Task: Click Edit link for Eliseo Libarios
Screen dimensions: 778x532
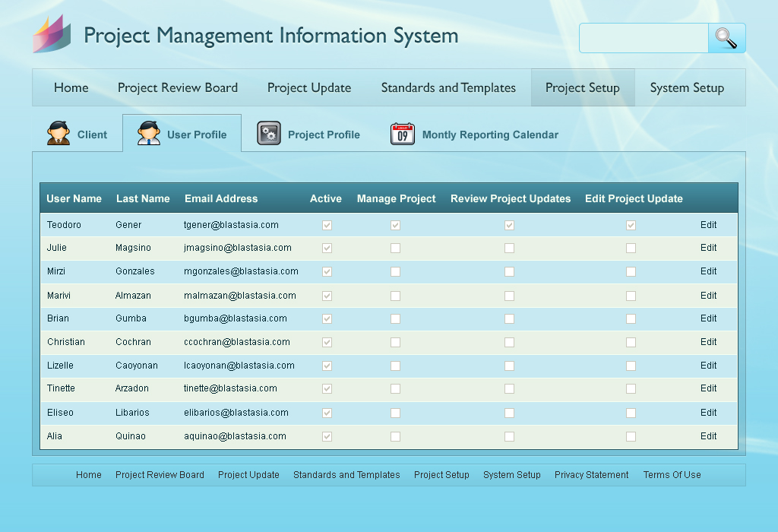Action: click(709, 413)
